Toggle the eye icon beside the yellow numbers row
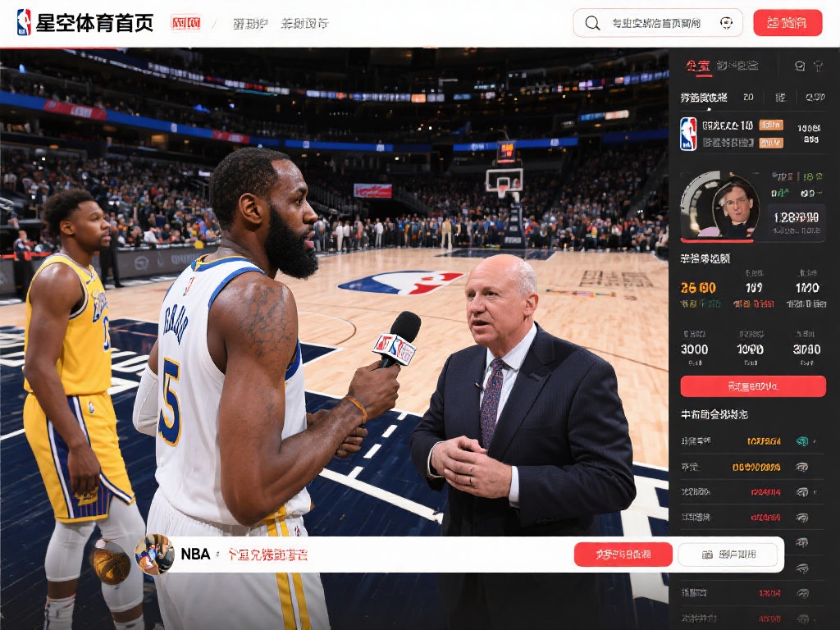Image resolution: width=840 pixels, height=630 pixels. click(801, 467)
